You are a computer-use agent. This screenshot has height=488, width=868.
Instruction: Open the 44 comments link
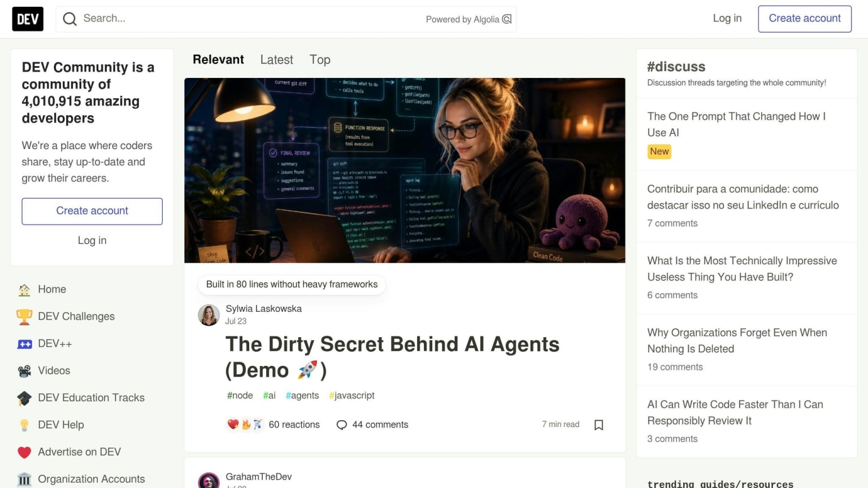(x=372, y=425)
